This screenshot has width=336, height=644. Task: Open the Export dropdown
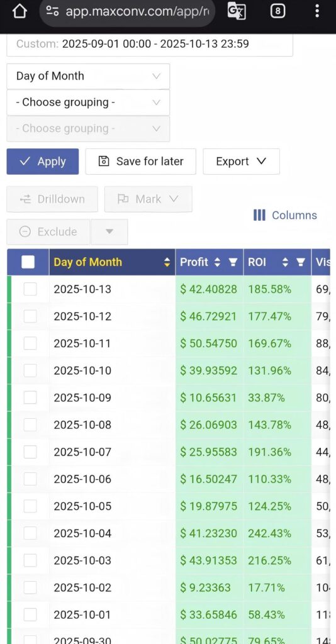click(x=242, y=162)
